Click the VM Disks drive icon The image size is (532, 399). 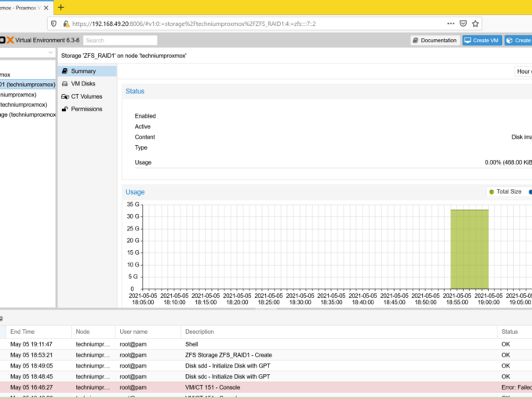coord(64,84)
